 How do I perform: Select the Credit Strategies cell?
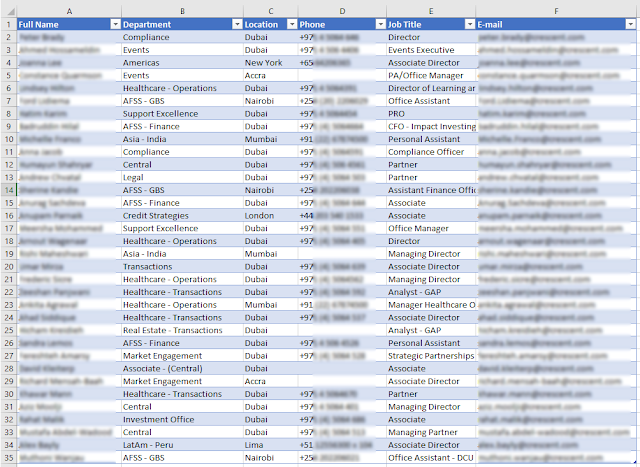(x=182, y=216)
